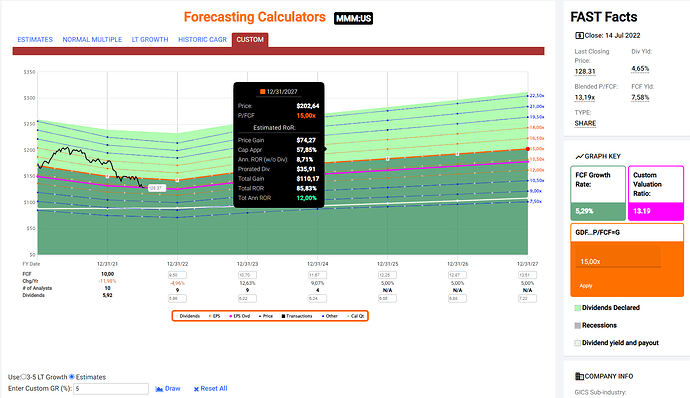Click the MMM:US ticker badge

(x=353, y=18)
